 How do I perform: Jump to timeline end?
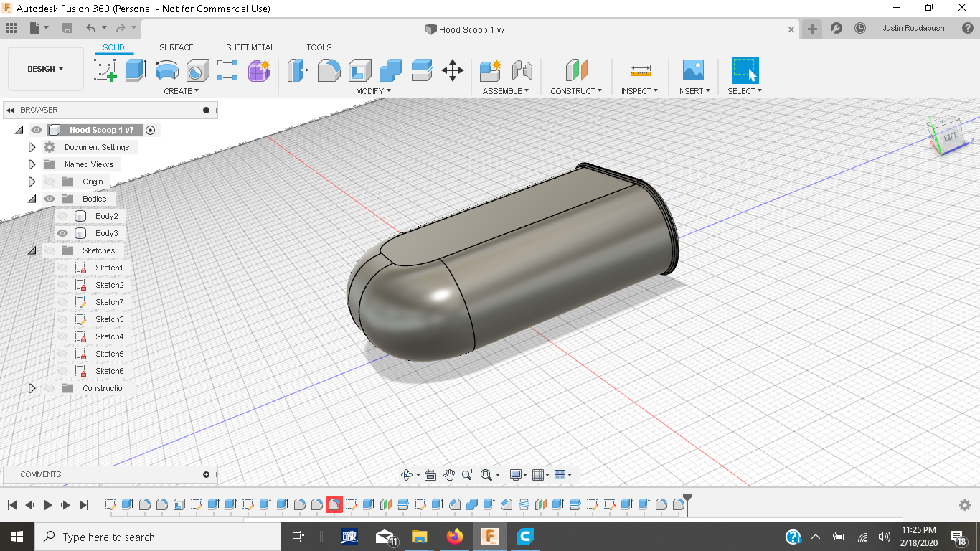pos(84,505)
